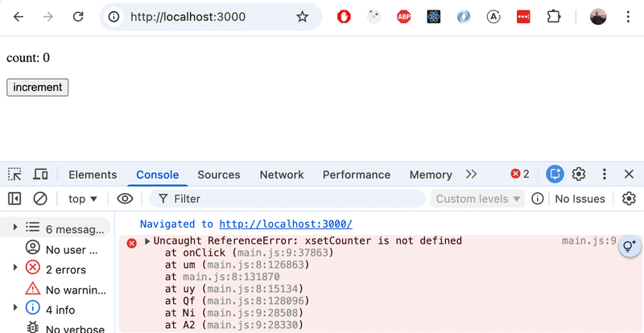Screen dimensions: 644x333
Task: View site information icon in address bar
Action: pyautogui.click(x=114, y=17)
